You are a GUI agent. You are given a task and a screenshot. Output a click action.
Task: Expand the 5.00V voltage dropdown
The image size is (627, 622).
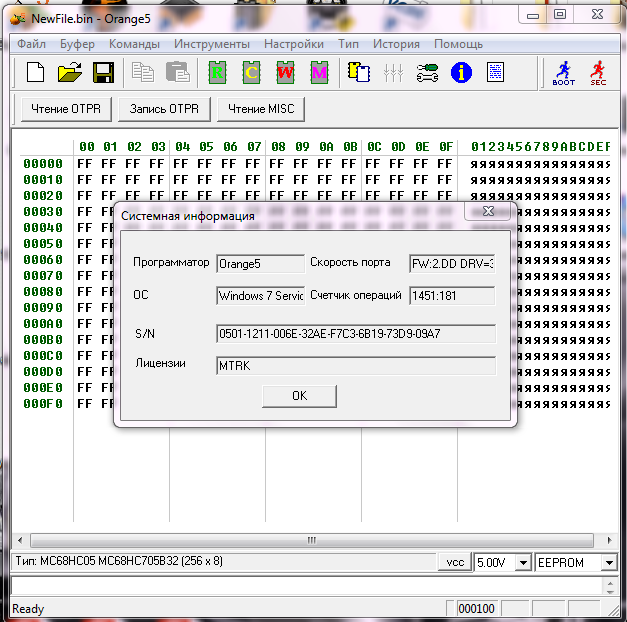click(523, 563)
